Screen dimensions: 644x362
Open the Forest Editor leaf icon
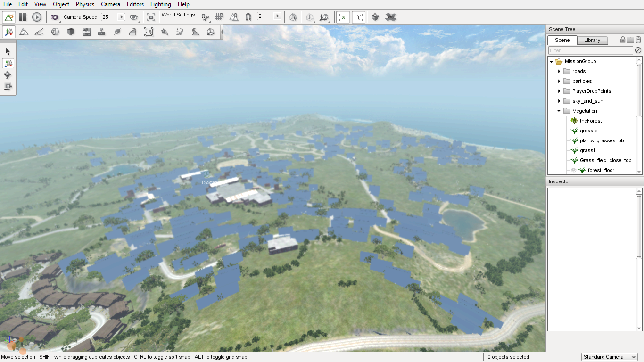pyautogui.click(x=117, y=32)
